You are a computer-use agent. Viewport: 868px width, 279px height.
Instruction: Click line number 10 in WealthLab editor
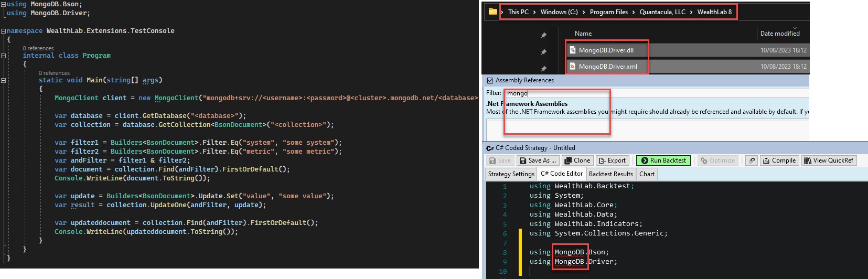coord(502,271)
